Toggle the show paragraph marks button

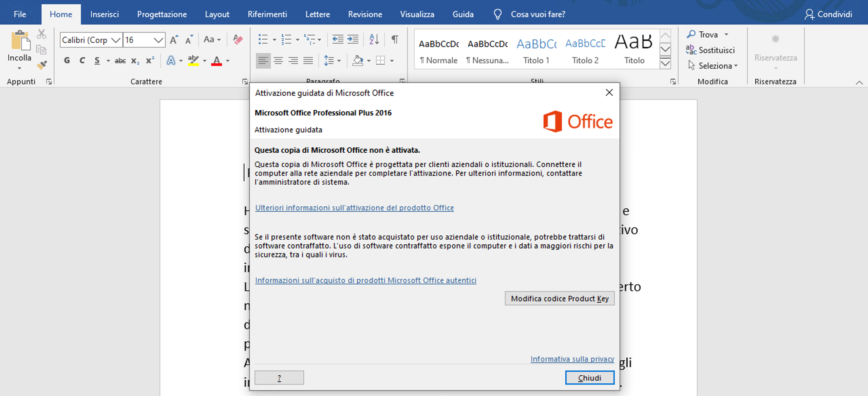tap(395, 40)
